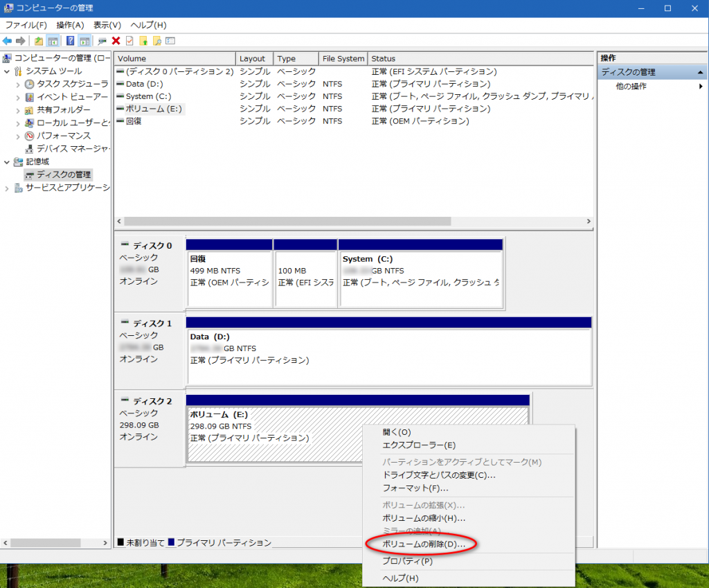The width and height of the screenshot is (709, 588).
Task: Click the folder with green arrow icon
Action: (143, 41)
